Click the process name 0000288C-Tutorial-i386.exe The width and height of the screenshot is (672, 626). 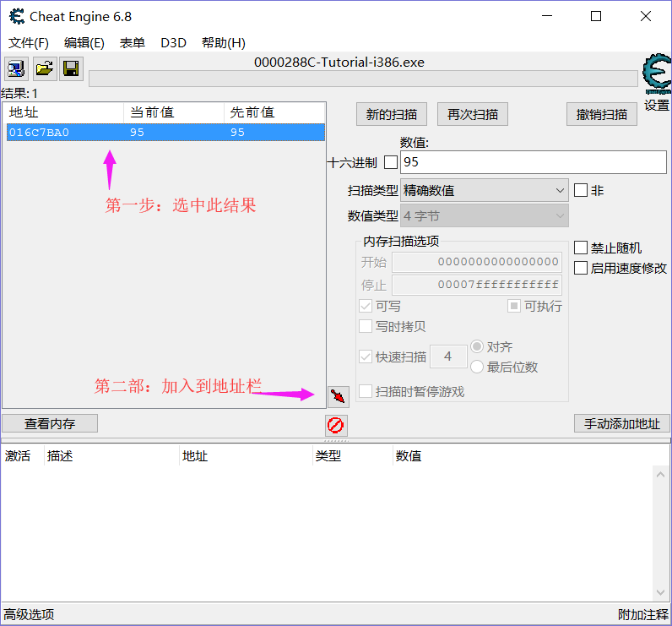(339, 63)
